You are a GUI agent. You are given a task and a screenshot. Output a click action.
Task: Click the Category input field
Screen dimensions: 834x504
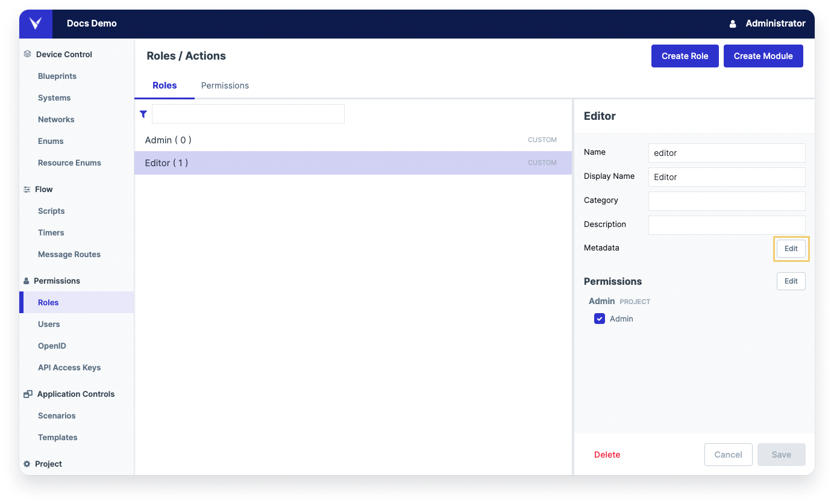coord(727,201)
